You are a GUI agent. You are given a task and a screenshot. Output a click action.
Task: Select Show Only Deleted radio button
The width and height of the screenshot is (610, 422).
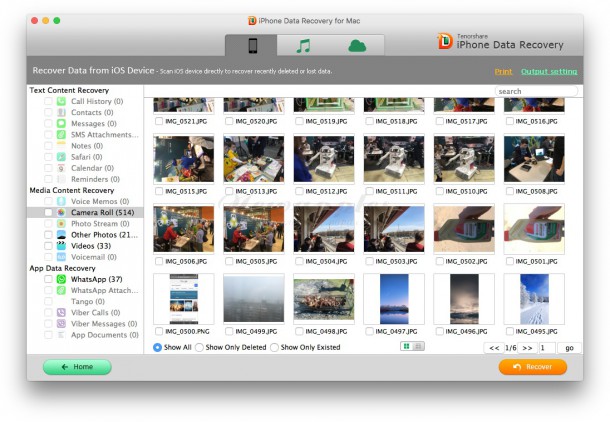coord(199,347)
